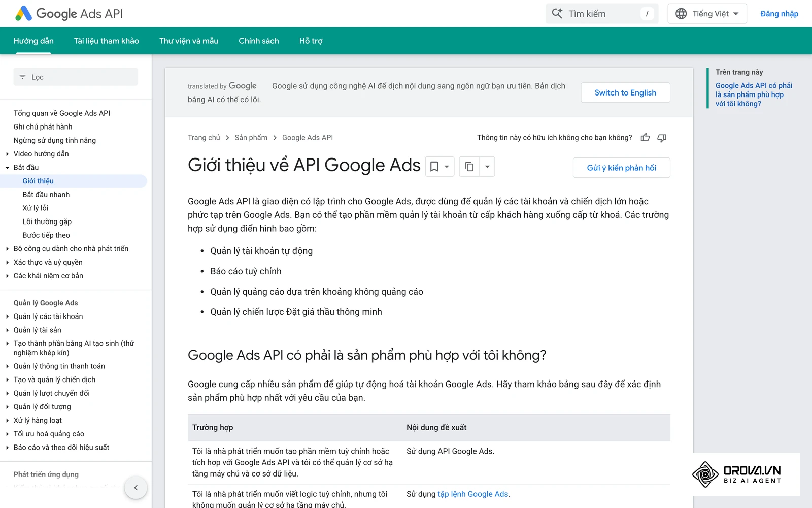Screen dimensions: 812x508
Task: Click the filter icon in Lọc box
Action: pyautogui.click(x=22, y=77)
